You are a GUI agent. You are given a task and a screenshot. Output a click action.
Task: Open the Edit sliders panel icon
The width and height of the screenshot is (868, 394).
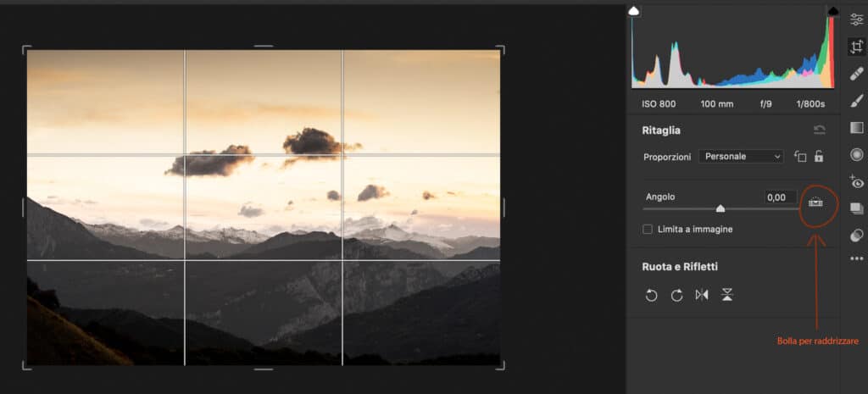coord(857,19)
